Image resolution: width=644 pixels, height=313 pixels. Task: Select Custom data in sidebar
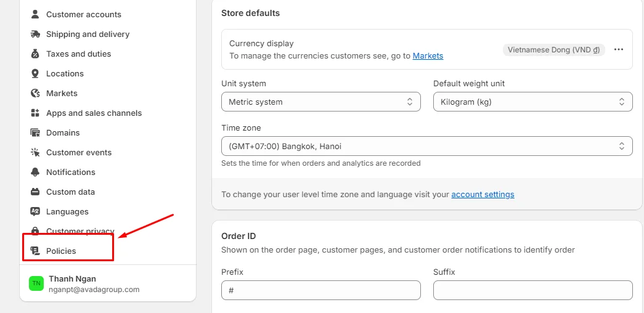coord(70,192)
